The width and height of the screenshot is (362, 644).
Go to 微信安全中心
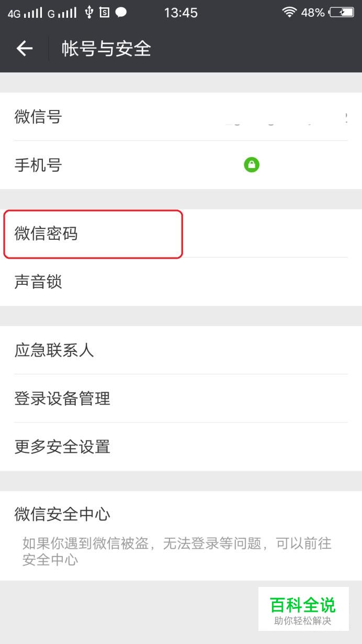[181, 536]
